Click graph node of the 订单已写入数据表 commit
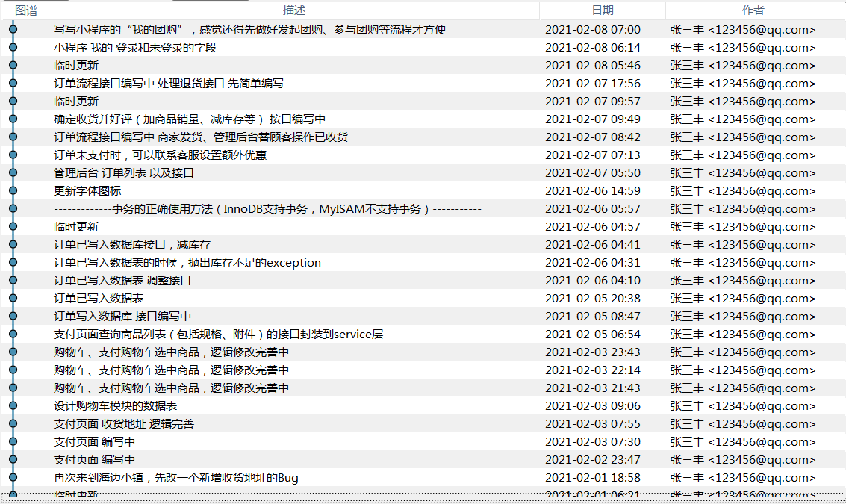Image resolution: width=846 pixels, height=504 pixels. pos(13,299)
